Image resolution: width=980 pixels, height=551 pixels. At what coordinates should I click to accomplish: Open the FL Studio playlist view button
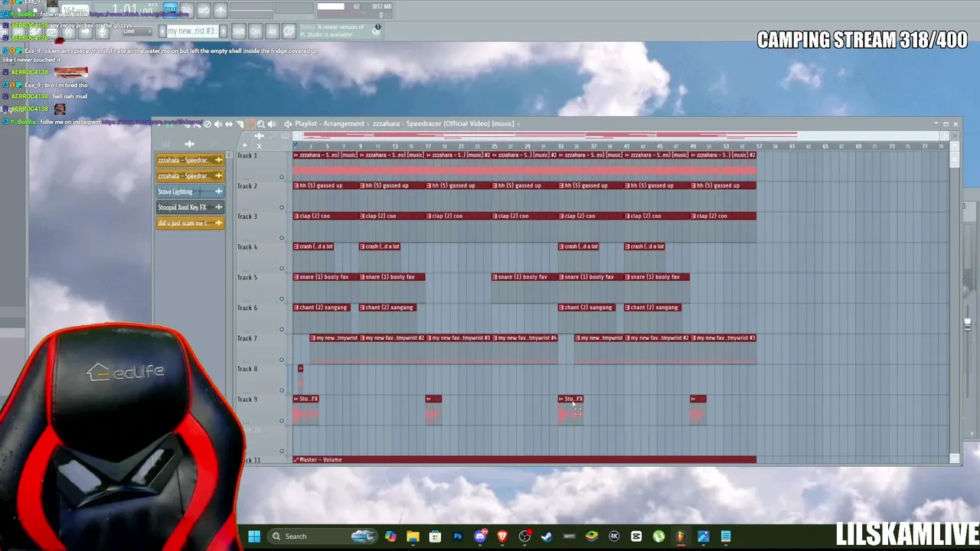[169, 10]
